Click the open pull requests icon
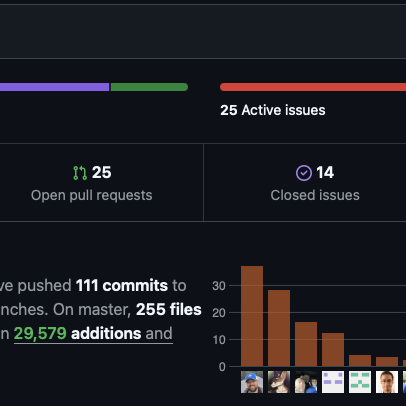This screenshot has width=406, height=406. click(80, 173)
